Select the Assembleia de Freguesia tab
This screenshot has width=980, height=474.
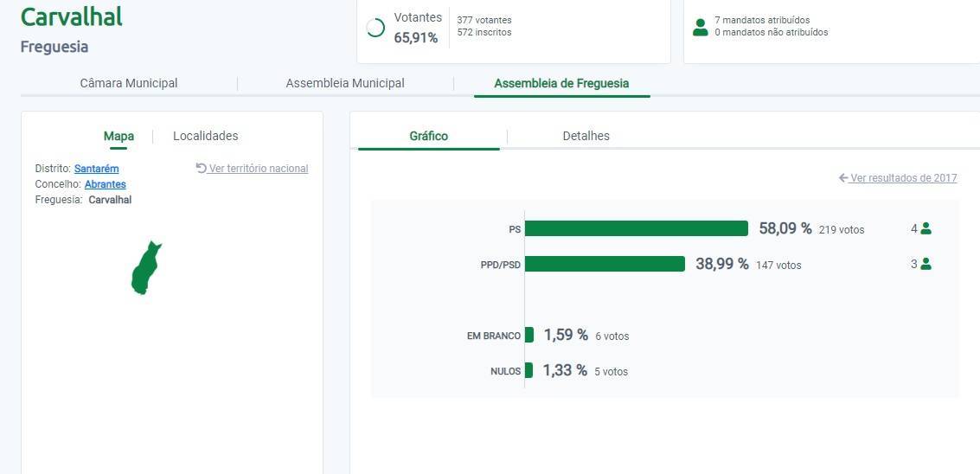click(561, 84)
